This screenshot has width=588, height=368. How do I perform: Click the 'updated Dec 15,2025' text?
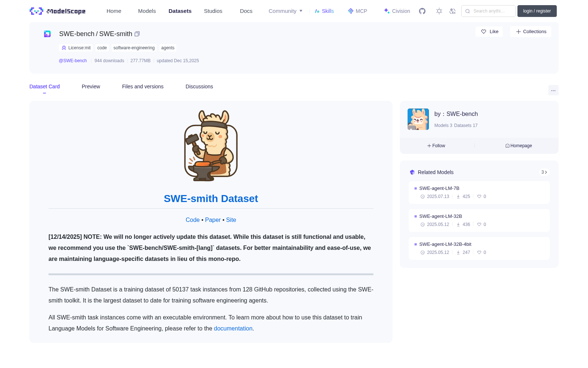coord(178,61)
